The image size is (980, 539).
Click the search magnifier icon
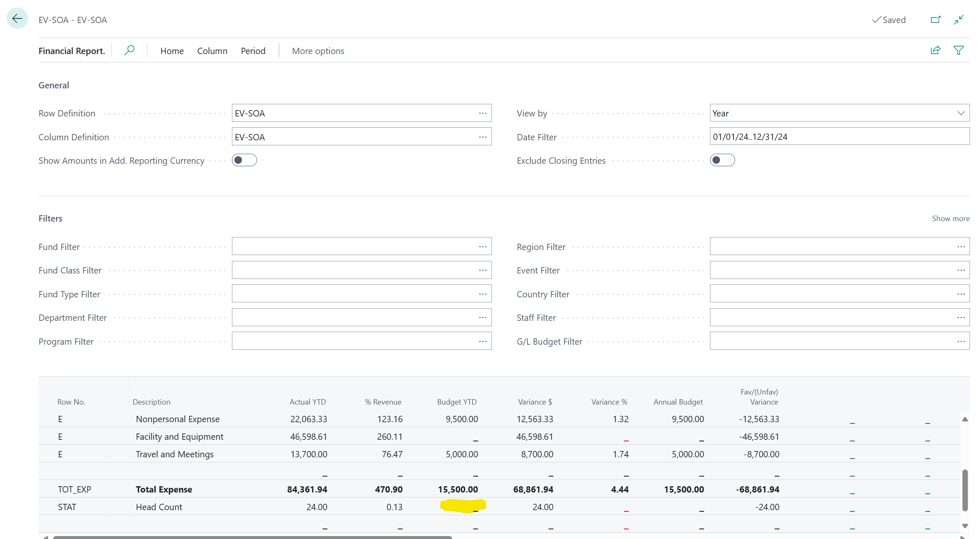click(129, 51)
